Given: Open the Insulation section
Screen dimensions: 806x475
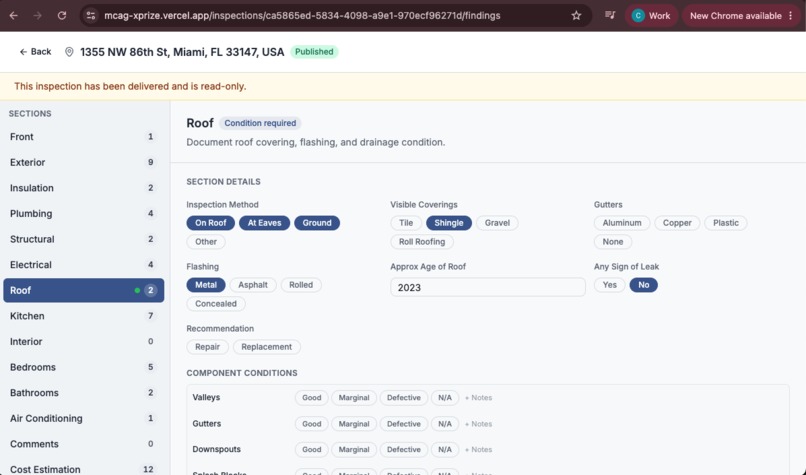Looking at the screenshot, I should 83,188.
